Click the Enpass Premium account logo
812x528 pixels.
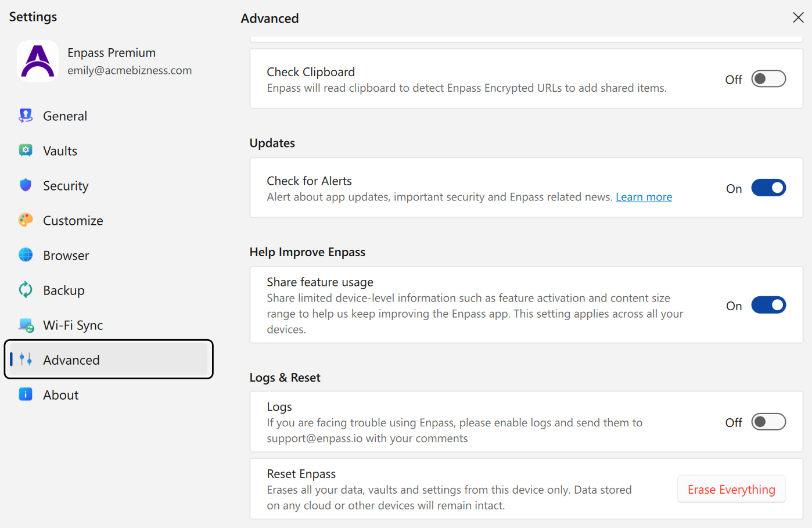(38, 61)
